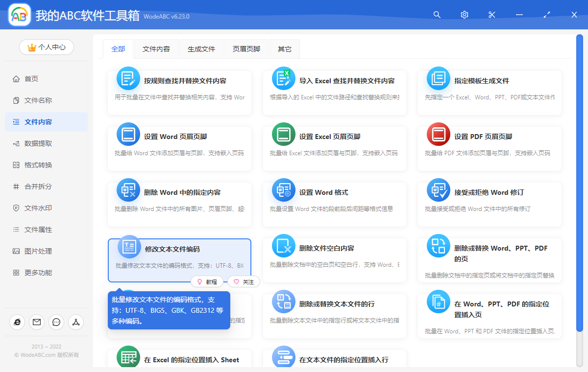Launch the 设置 PDF 页眉页脚 tool
The width and height of the screenshot is (588, 372).
click(x=490, y=147)
